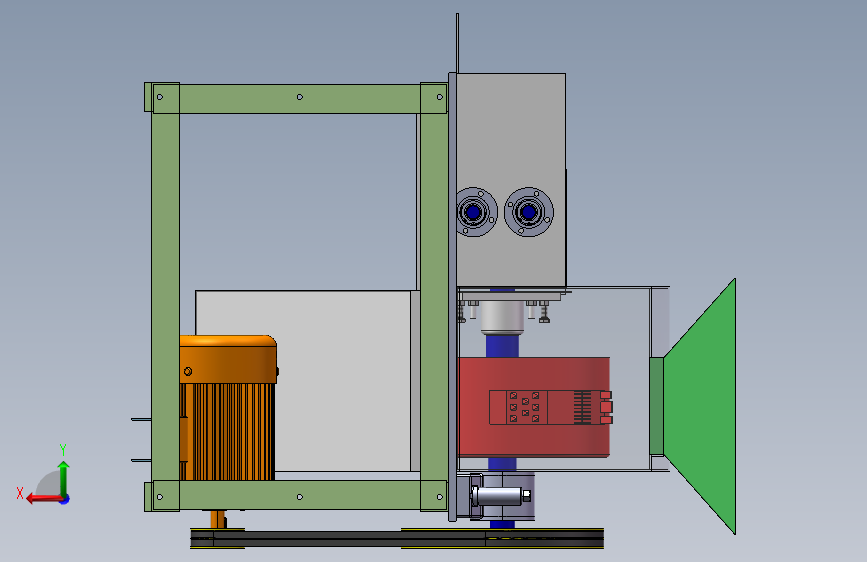Screen dimensions: 867x562
Task: Select the red housing block
Action: (x=534, y=407)
